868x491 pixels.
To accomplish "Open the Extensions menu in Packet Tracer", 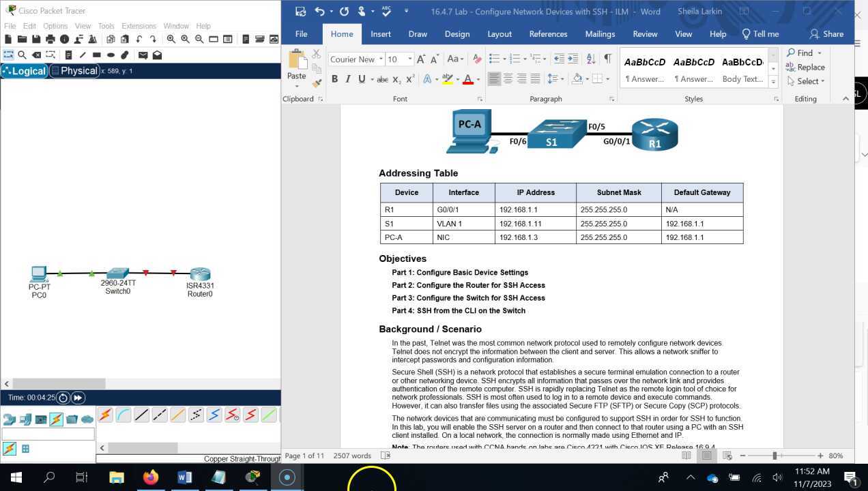I will click(139, 26).
